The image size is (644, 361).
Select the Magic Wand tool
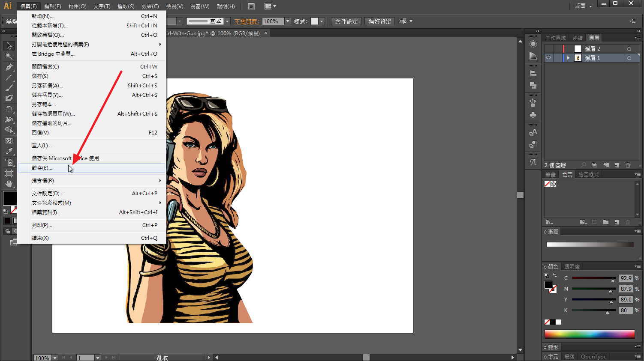point(9,56)
